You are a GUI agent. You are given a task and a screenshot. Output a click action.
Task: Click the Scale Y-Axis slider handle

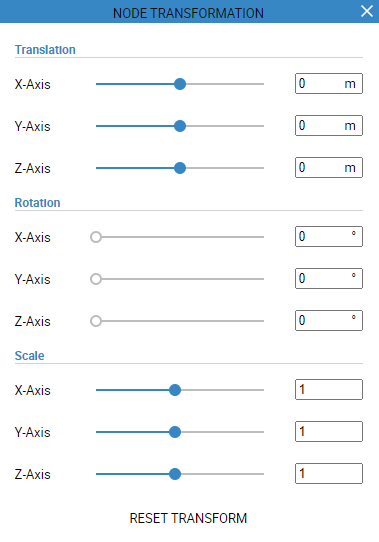click(x=175, y=432)
